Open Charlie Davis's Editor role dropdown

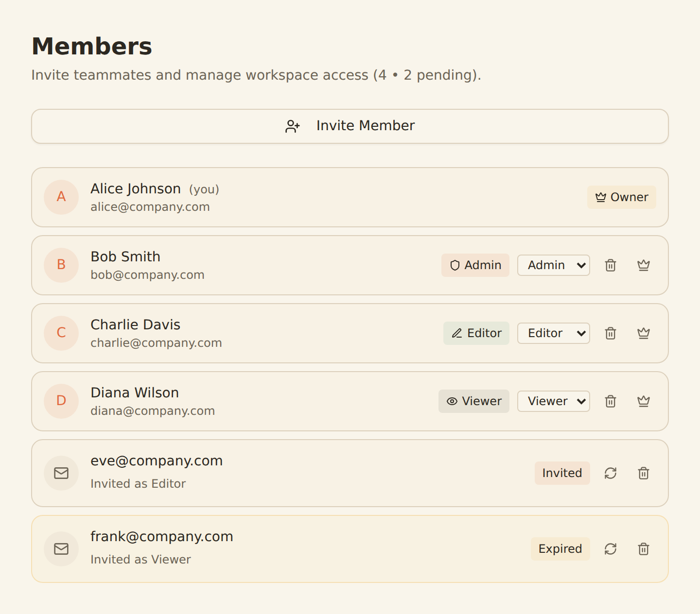click(x=554, y=333)
